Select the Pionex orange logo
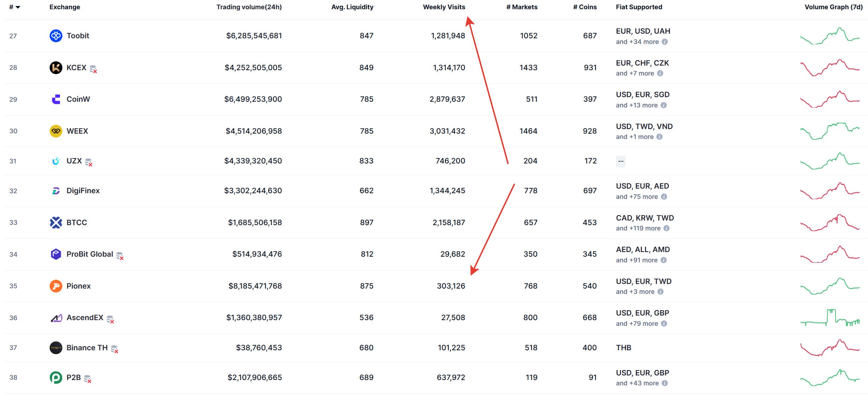 point(56,286)
